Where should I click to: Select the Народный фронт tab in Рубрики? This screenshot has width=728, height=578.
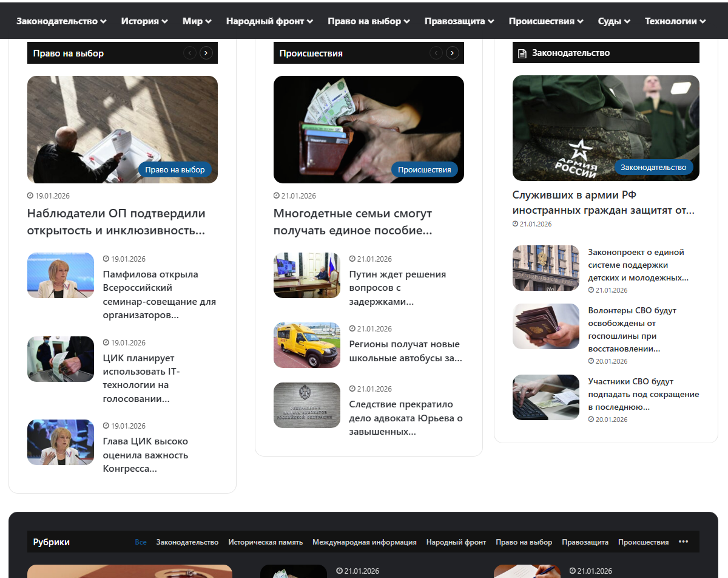point(456,542)
